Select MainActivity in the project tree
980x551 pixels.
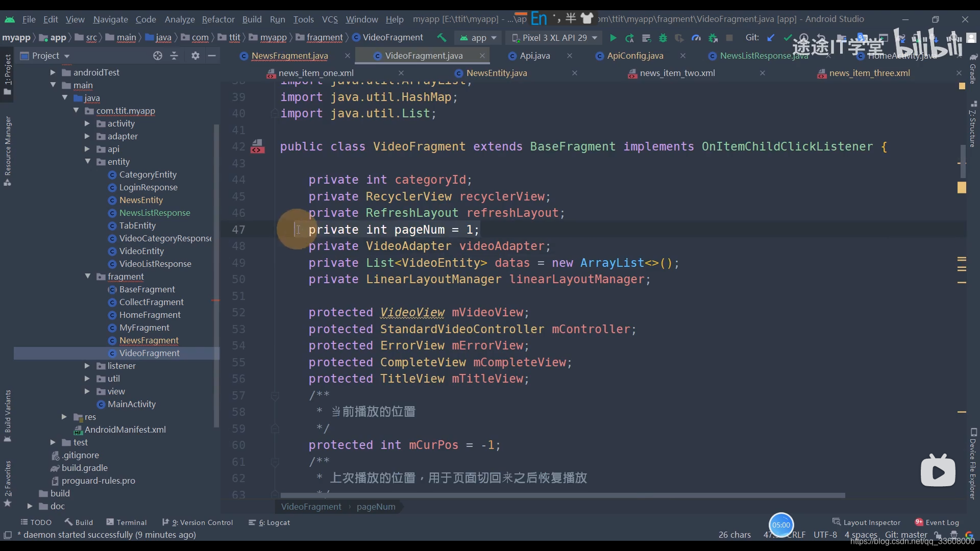[x=132, y=404]
